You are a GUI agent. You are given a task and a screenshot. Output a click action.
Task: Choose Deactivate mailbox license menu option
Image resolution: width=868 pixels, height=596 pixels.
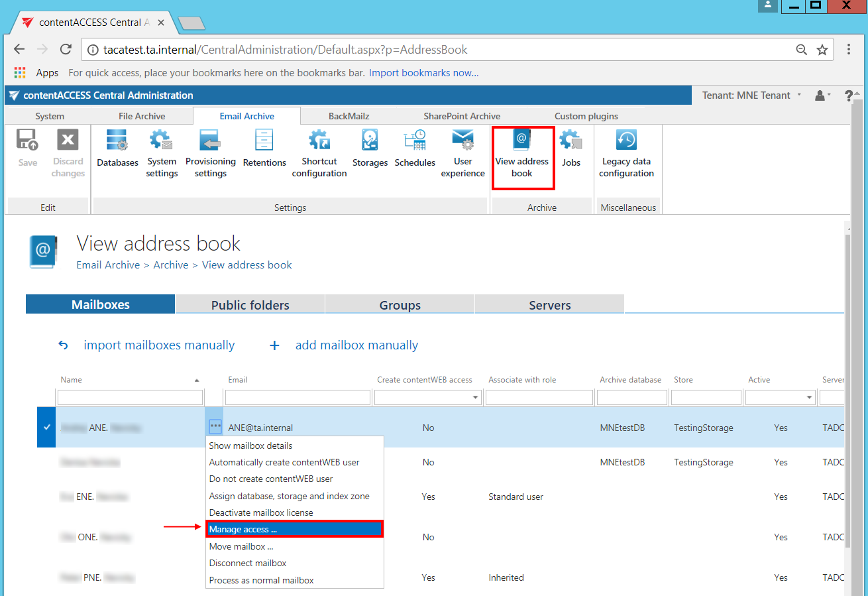click(261, 512)
